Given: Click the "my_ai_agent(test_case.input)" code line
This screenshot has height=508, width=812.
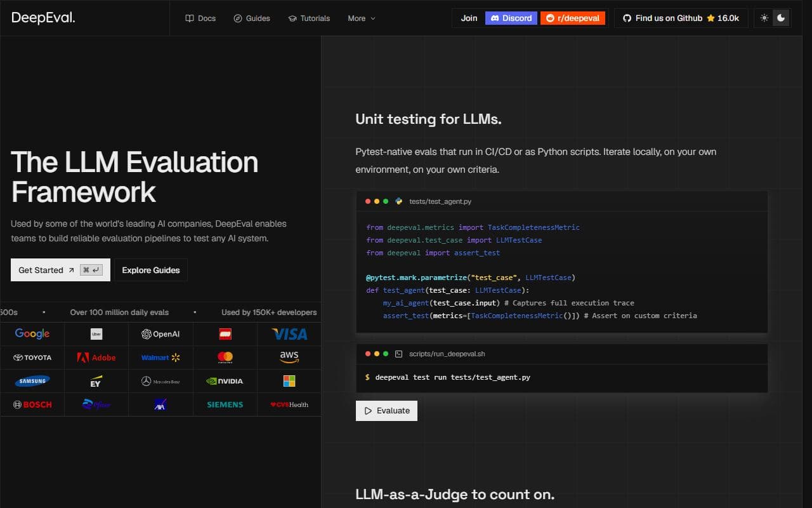Looking at the screenshot, I should click(509, 303).
